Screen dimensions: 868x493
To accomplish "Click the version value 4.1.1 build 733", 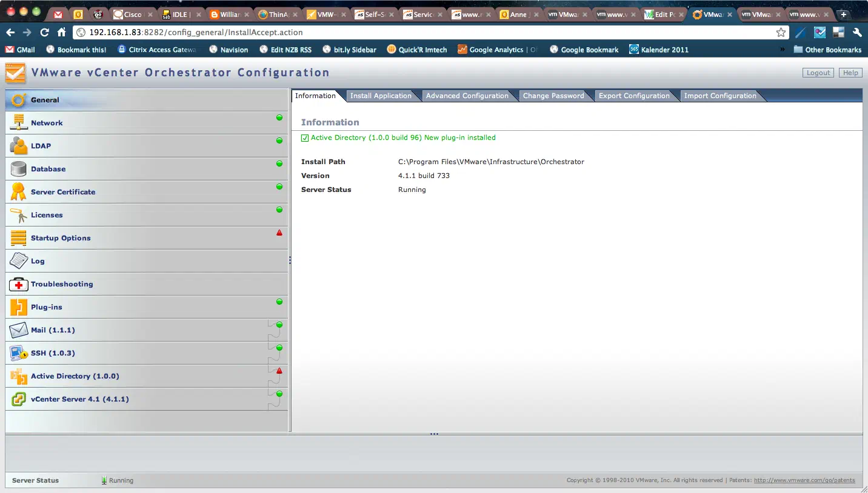I will pos(424,176).
